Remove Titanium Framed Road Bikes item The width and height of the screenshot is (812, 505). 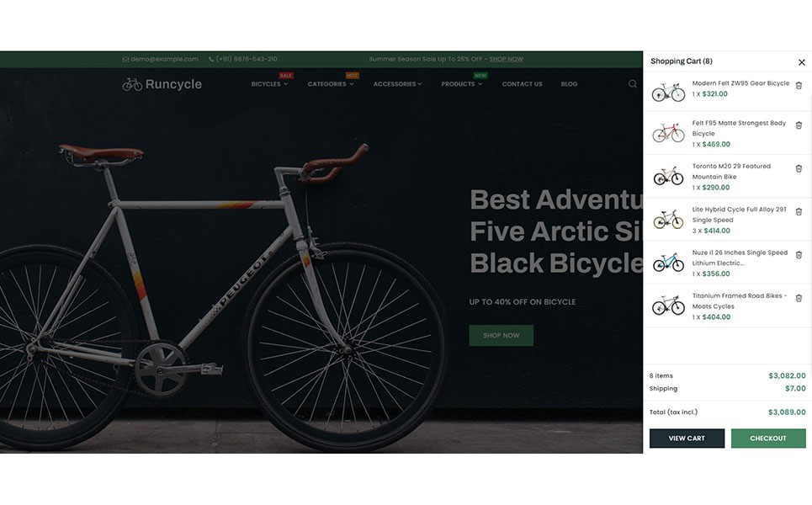799,298
